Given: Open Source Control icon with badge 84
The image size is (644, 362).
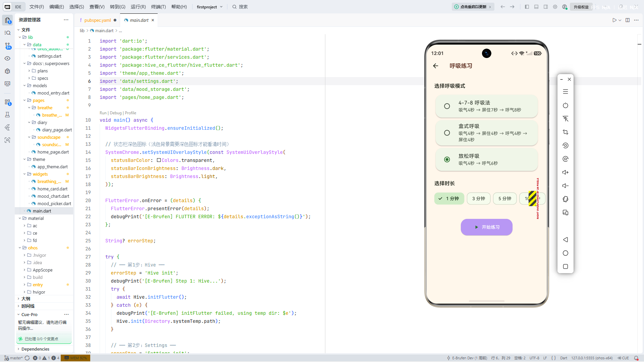Looking at the screenshot, I should [7, 46].
